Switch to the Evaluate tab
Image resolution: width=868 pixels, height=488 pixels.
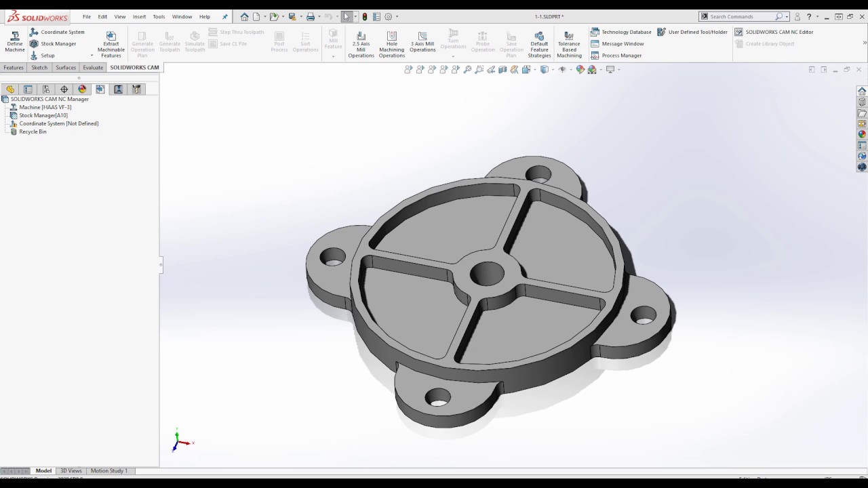(93, 67)
